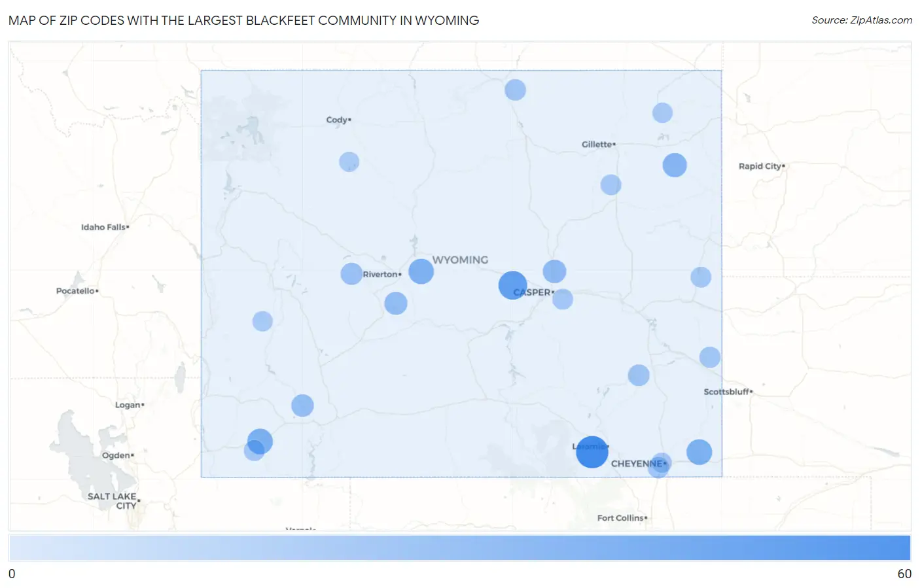Click the WYOMING state label
Screen dimensions: 920x588
pyautogui.click(x=460, y=260)
